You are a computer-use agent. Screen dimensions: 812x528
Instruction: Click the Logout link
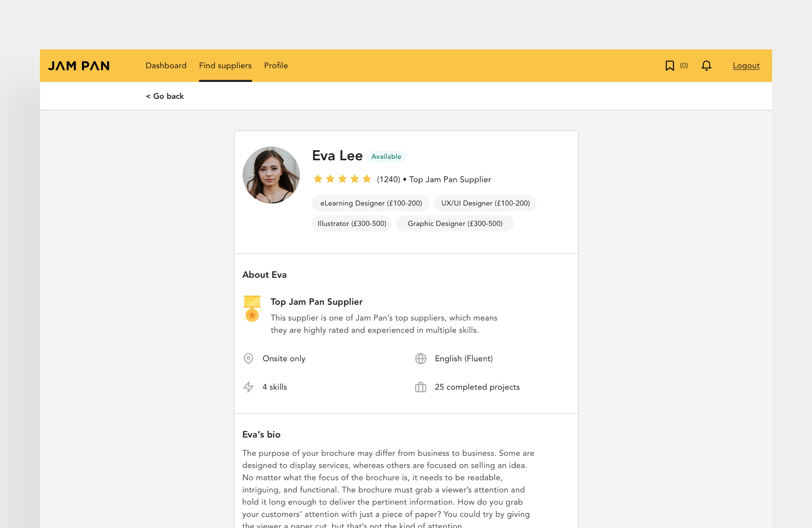click(746, 65)
